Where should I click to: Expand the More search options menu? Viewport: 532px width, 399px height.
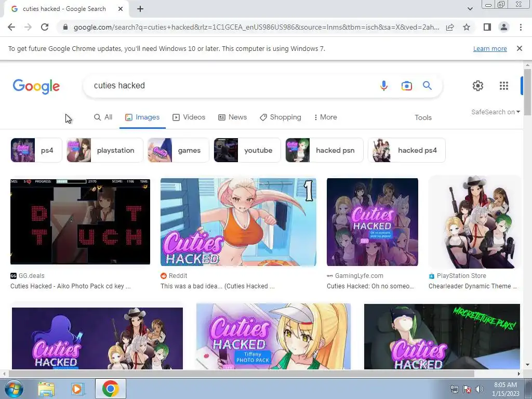click(x=325, y=117)
